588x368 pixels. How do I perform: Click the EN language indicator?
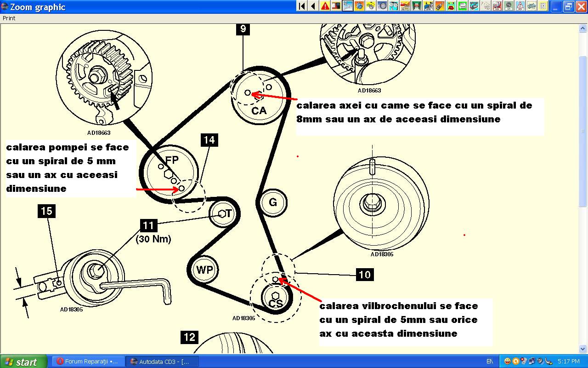tap(490, 362)
